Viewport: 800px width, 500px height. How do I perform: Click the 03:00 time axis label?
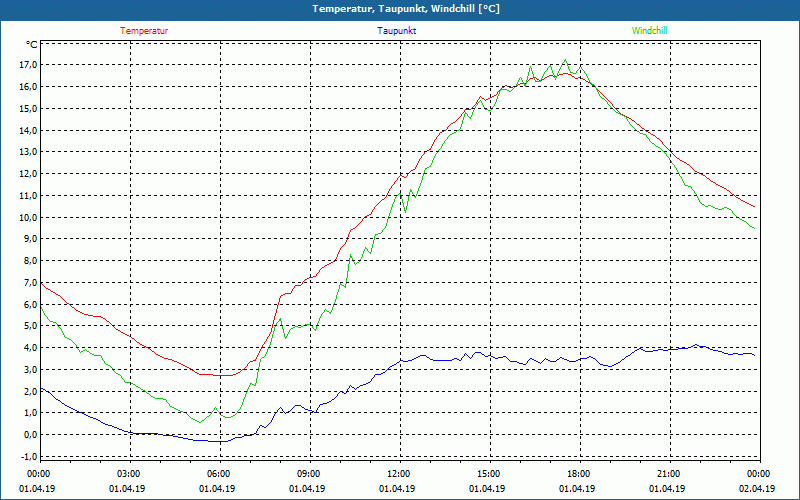(127, 474)
